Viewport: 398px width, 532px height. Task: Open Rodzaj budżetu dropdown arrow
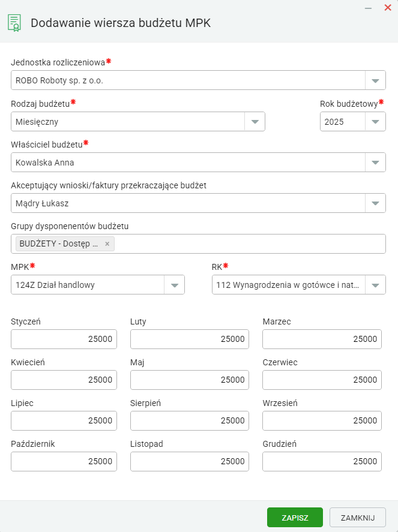pos(255,122)
